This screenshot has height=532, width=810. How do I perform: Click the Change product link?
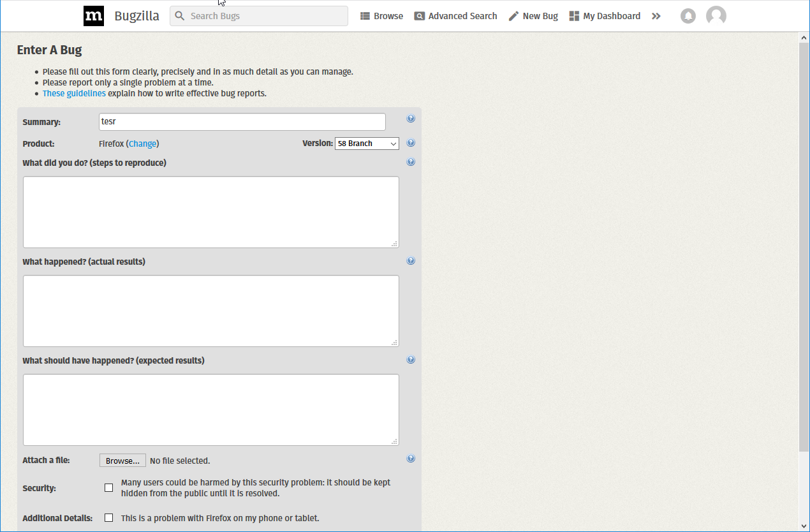click(143, 144)
